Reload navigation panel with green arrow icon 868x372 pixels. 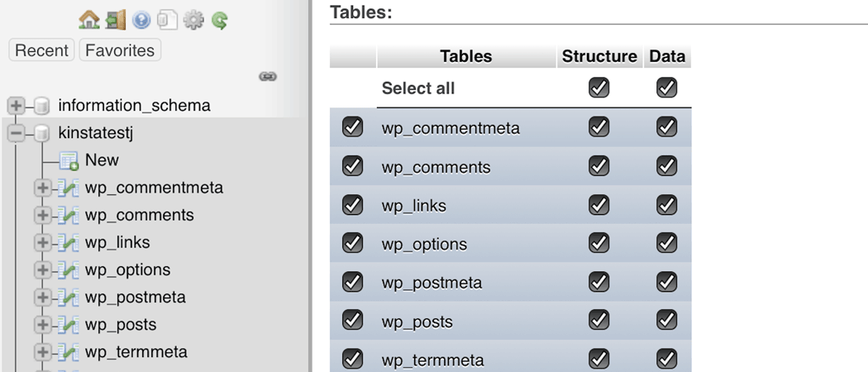coord(219,19)
